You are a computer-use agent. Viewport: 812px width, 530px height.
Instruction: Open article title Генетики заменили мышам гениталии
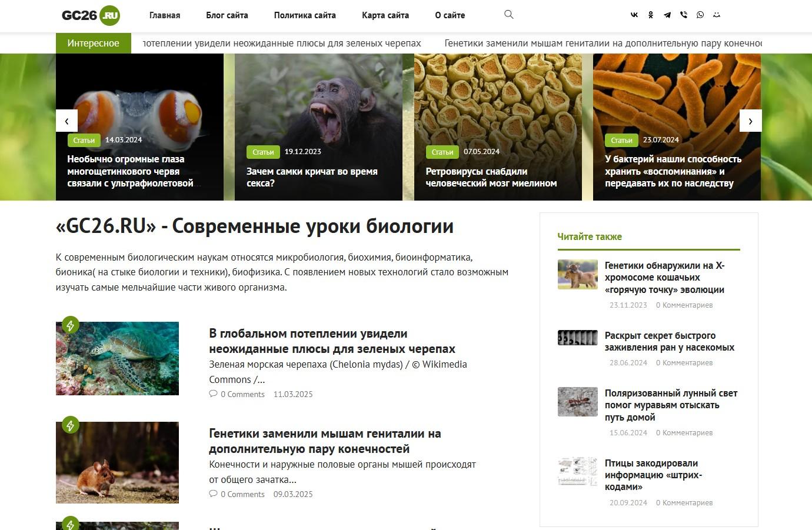[x=325, y=441]
